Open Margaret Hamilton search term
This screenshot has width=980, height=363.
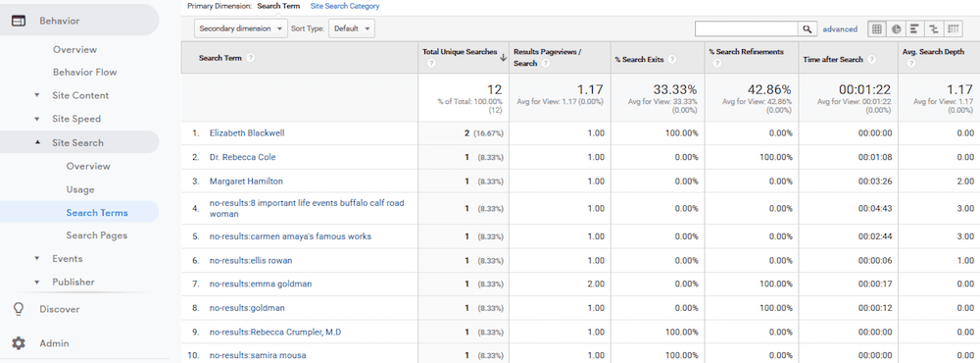(246, 181)
